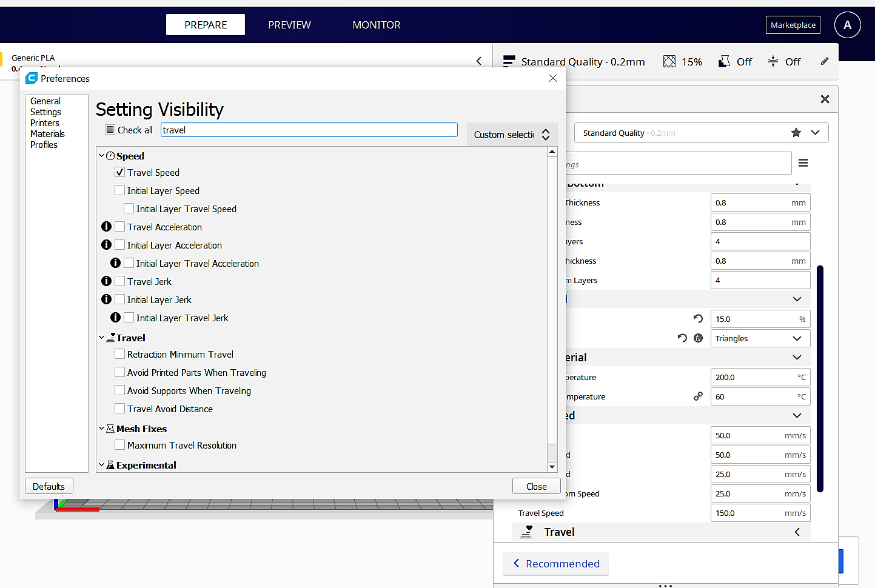Collapse the Travel category in visibility list
Viewport: 875px width, 588px height.
[102, 338]
